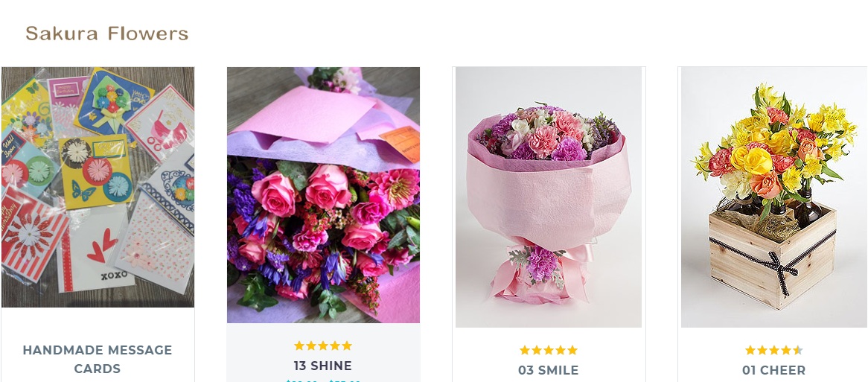Click the last star of 03 Smile rating
The image size is (868, 382).
[x=572, y=350]
